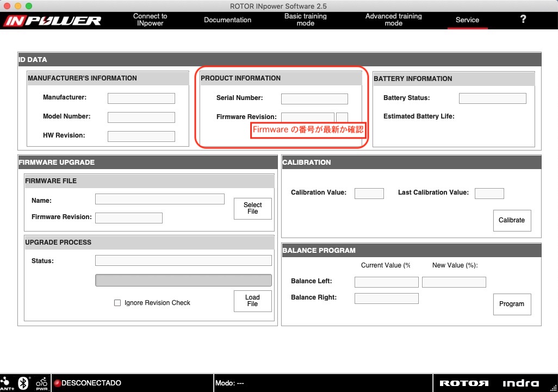The width and height of the screenshot is (558, 392).
Task: Click the firmware upgrade progress bar
Action: 183,281
